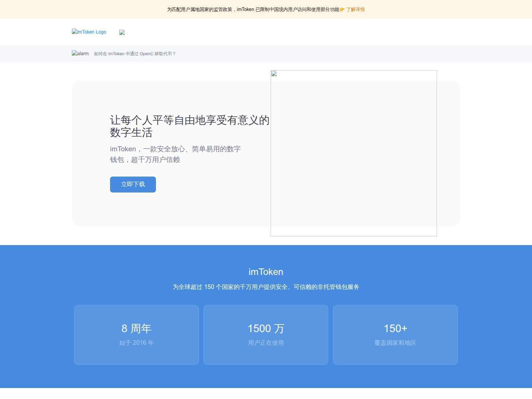Screen dimensions: 532x399
Task: Click the 150+ countries card
Action: coord(395,334)
